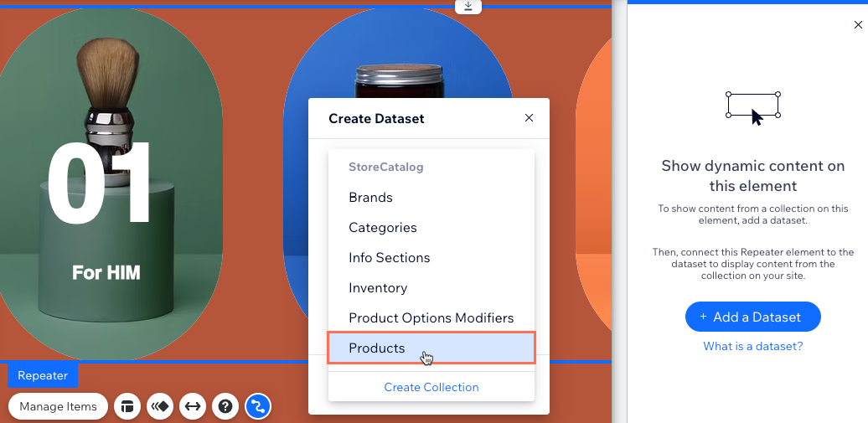868x423 pixels.
Task: Click the download arrow handle at top
Action: tap(468, 7)
